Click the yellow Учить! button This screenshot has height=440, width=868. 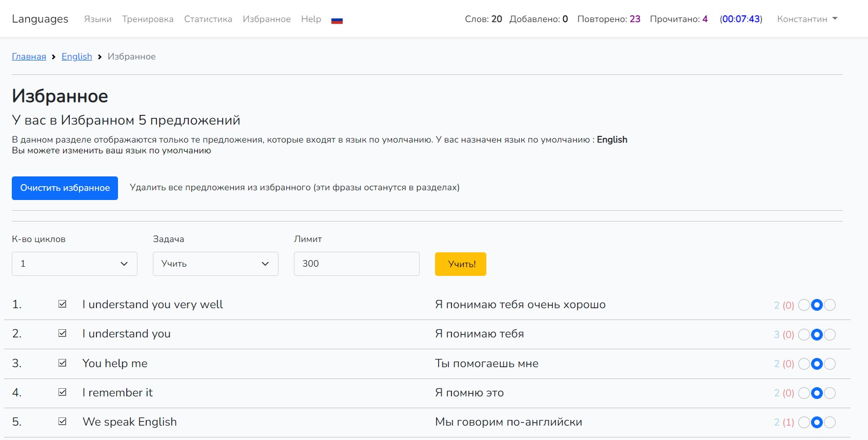click(x=460, y=264)
